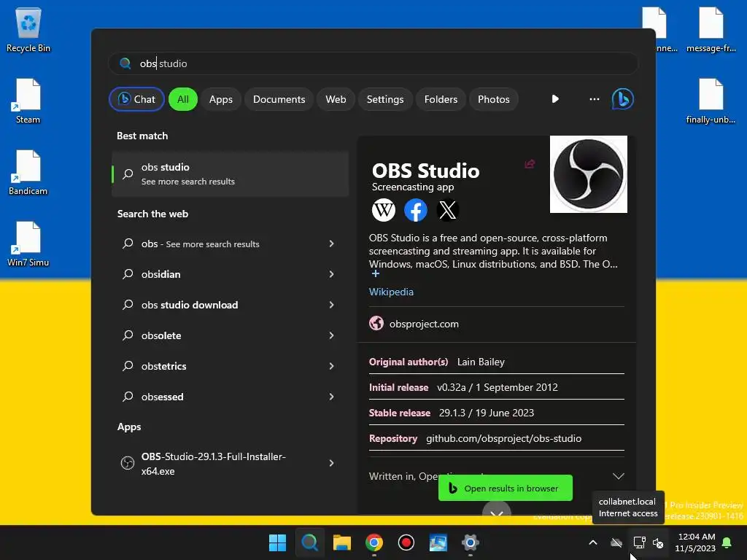Select the Bandicam desktop shortcut
Screen dimensions: 747x560
point(28,172)
